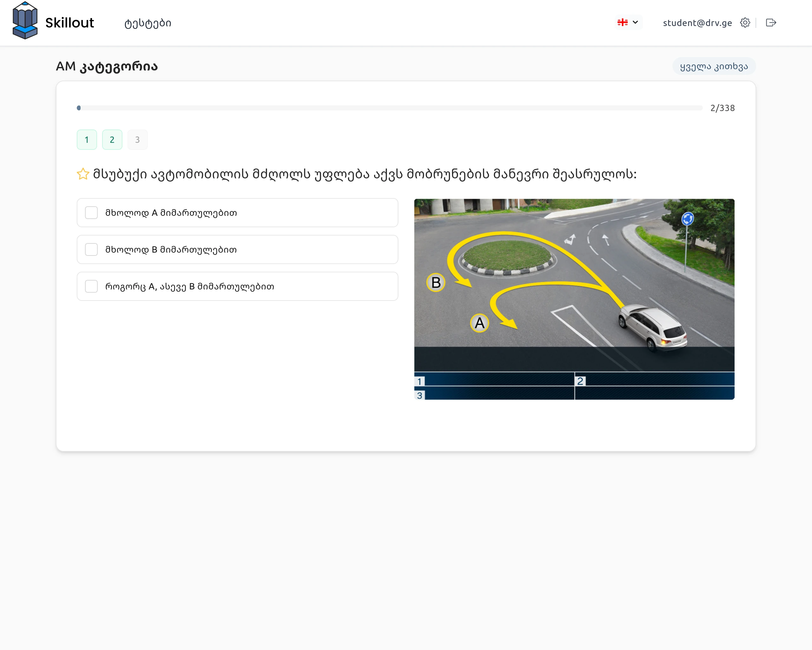Viewport: 812px width, 650px height.
Task: Click the ყველა კითხვა button
Action: point(714,67)
